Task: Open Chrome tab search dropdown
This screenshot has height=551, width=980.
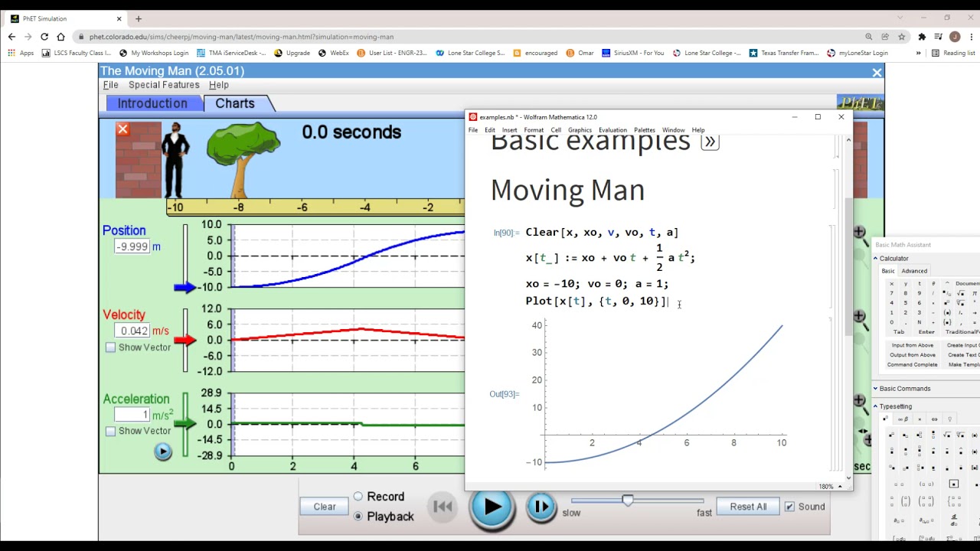Action: (x=900, y=18)
